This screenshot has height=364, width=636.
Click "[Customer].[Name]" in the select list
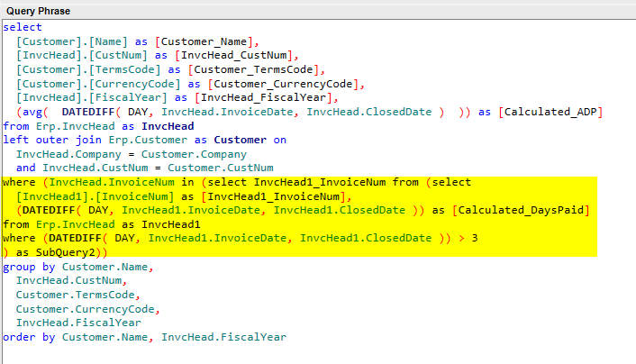(x=72, y=41)
